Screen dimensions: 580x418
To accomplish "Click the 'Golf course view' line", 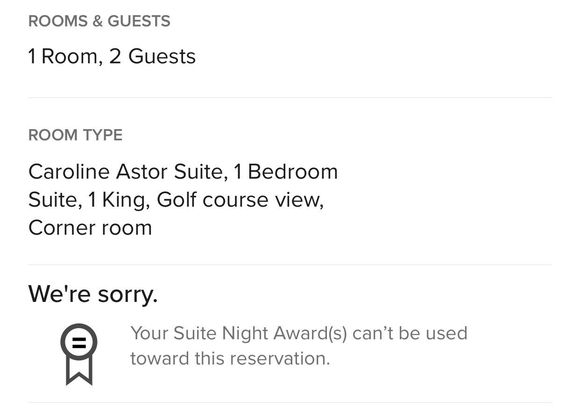I will [240, 200].
